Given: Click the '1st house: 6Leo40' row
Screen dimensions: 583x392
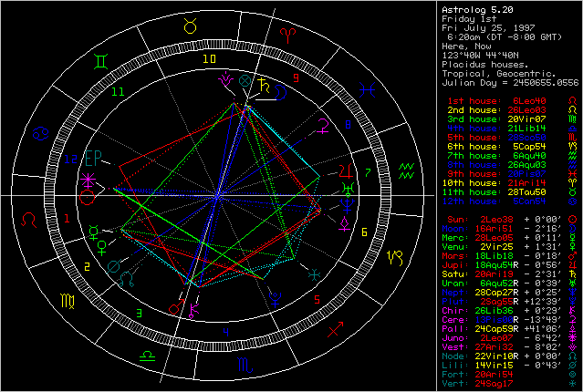Looking at the screenshot, I should coord(513,101).
